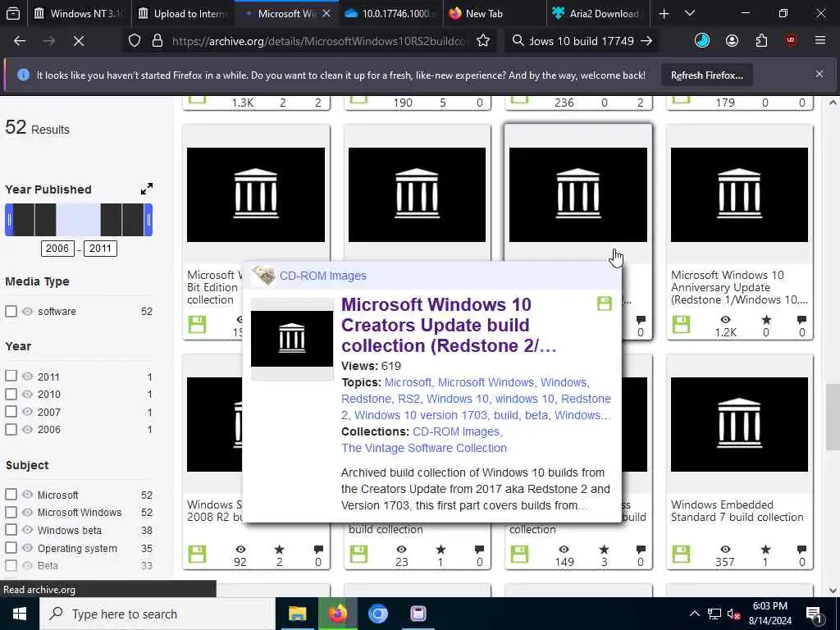Screen dimensions: 840x630
Task: Open the notification center icon
Action: (x=814, y=614)
